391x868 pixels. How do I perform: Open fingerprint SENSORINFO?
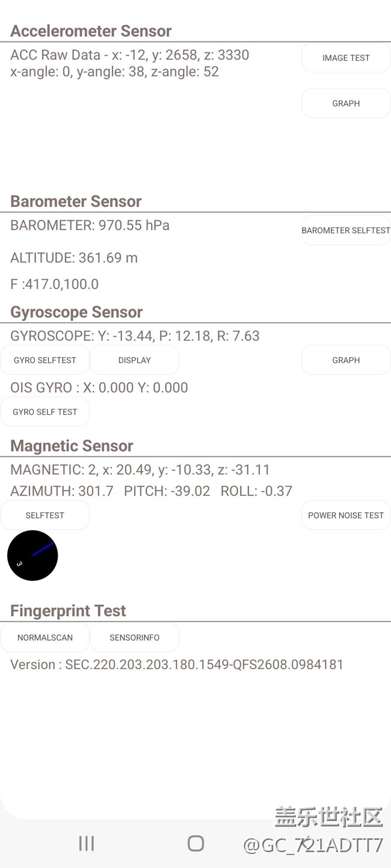tap(135, 637)
